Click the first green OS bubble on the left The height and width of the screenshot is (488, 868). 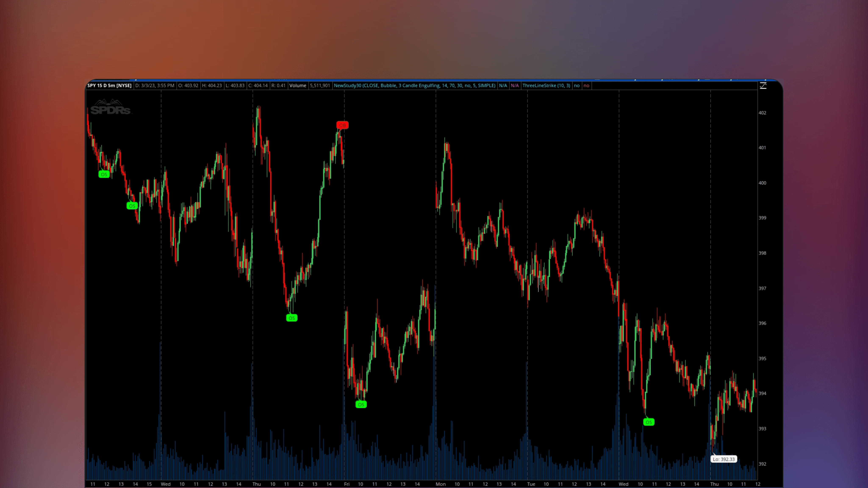[x=104, y=174]
